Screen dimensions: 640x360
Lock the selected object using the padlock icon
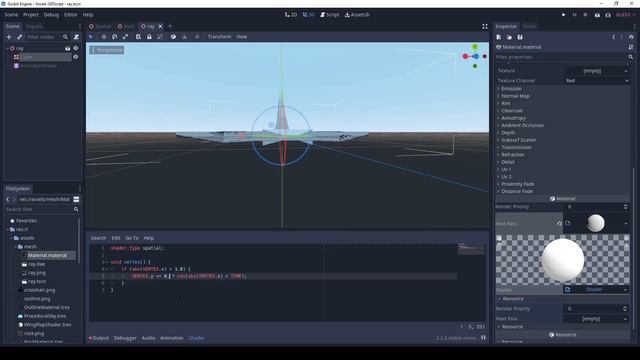click(149, 37)
